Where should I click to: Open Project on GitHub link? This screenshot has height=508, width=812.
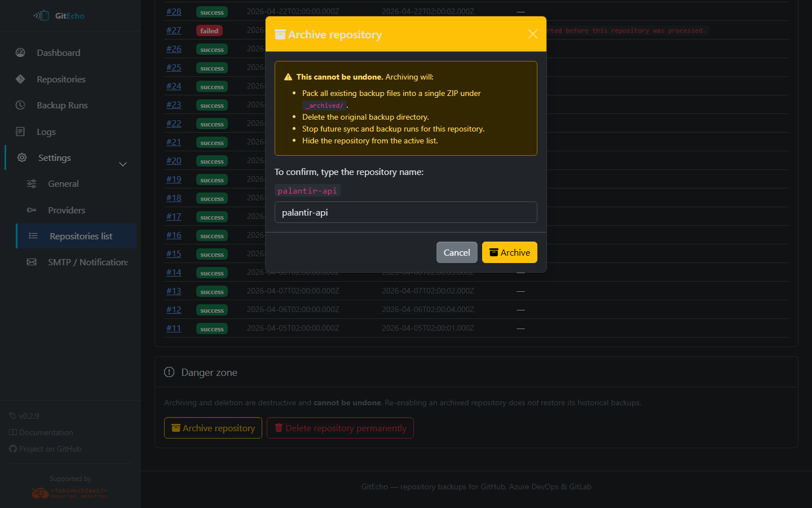coord(50,449)
